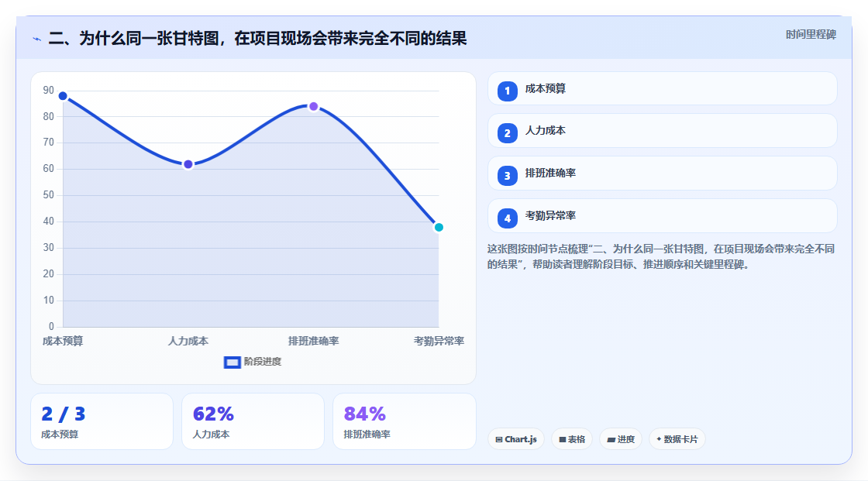
Task: Open the 排班准确率 list item card
Action: 662,174
